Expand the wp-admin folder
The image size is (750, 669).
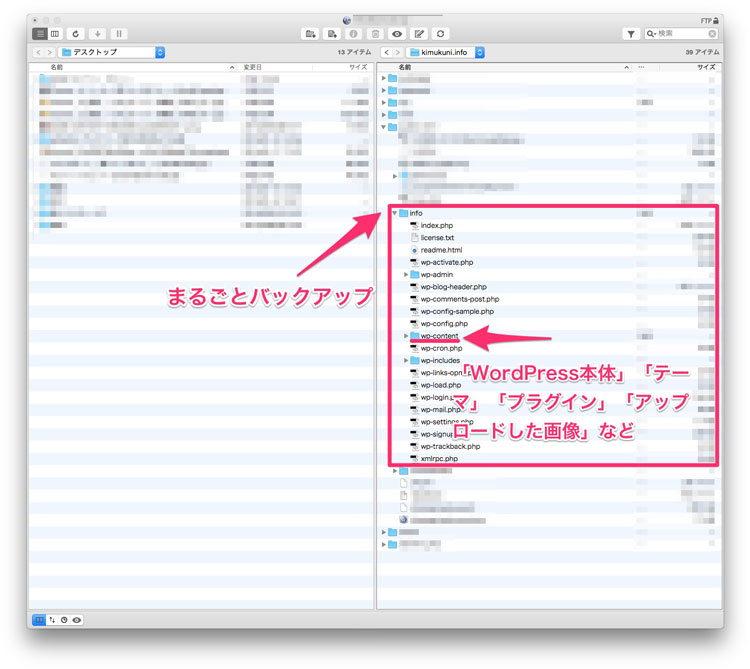pyautogui.click(x=406, y=274)
